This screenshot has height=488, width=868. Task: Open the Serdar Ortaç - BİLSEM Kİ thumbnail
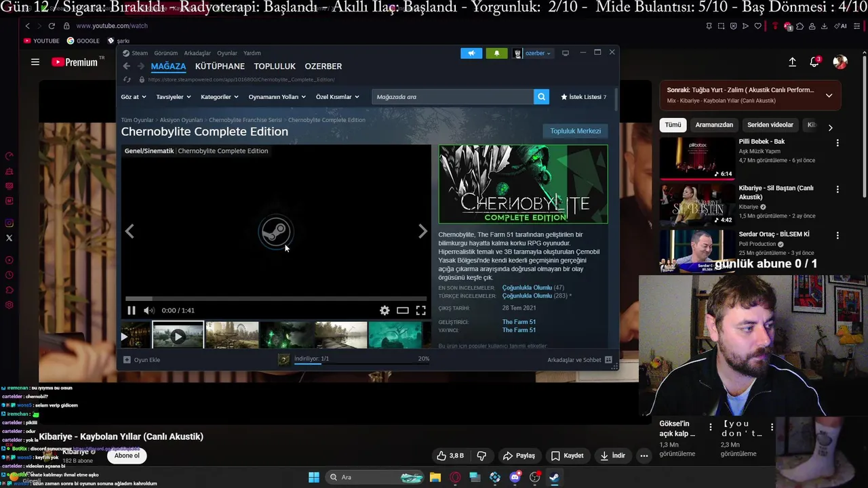696,251
